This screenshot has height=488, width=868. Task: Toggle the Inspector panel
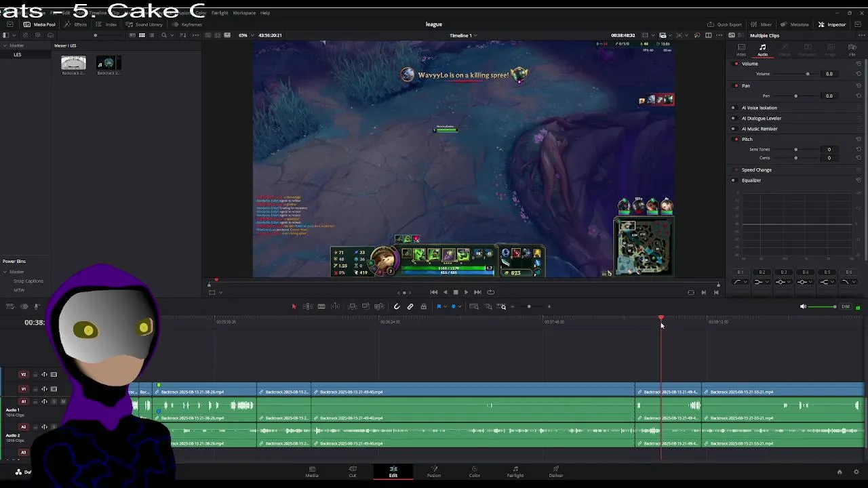(x=832, y=24)
